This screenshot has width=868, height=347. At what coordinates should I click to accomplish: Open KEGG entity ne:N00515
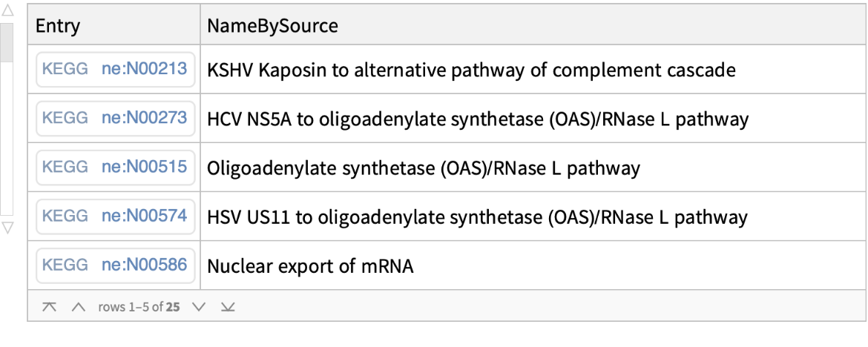pos(115,168)
